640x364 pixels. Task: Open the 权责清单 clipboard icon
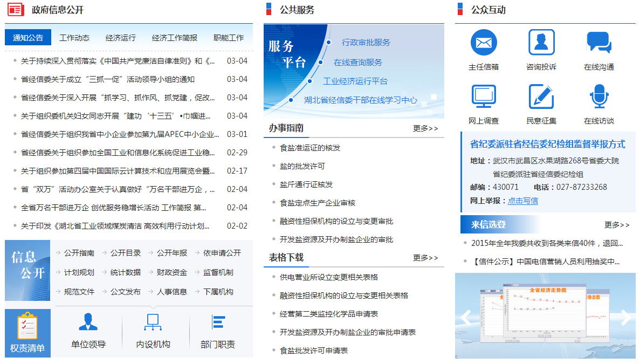click(x=27, y=327)
